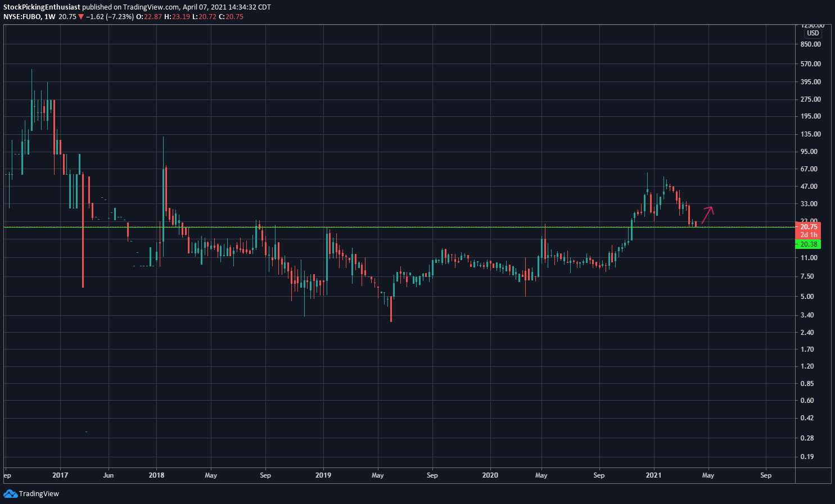This screenshot has width=835, height=504.
Task: Click the 0.28 price axis label
Action: tap(807, 438)
